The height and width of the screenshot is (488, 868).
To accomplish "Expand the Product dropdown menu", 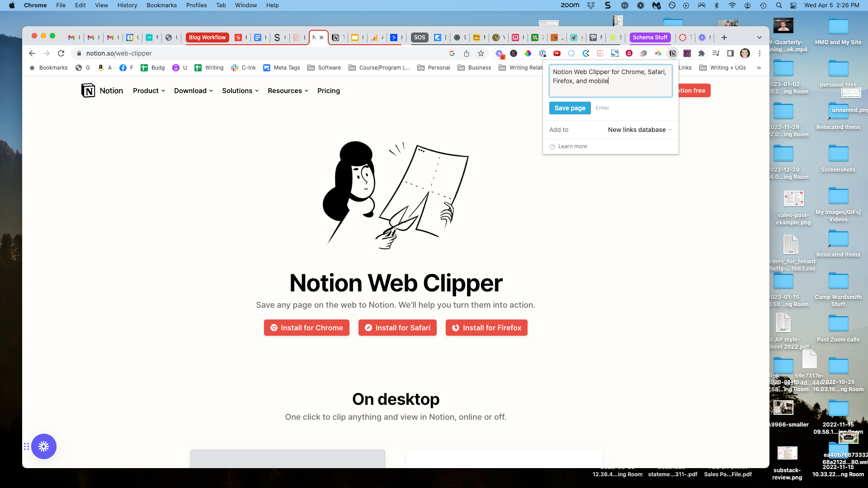I will [149, 91].
